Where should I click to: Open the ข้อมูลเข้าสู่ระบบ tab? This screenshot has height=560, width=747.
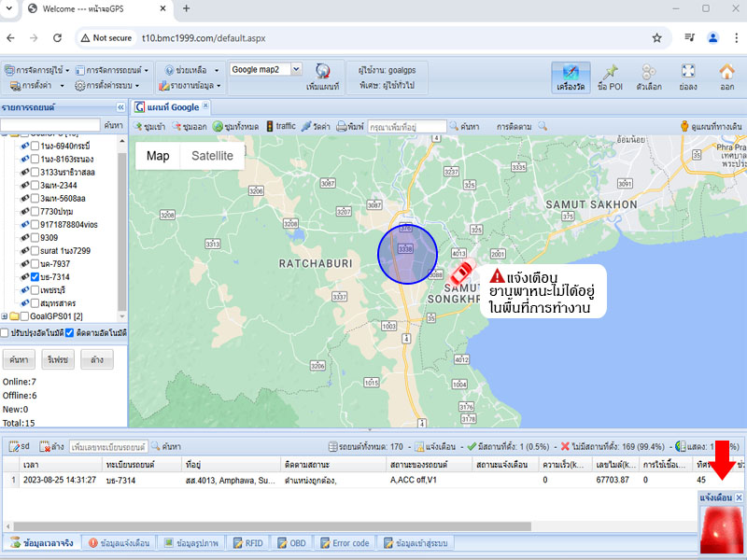click(416, 543)
